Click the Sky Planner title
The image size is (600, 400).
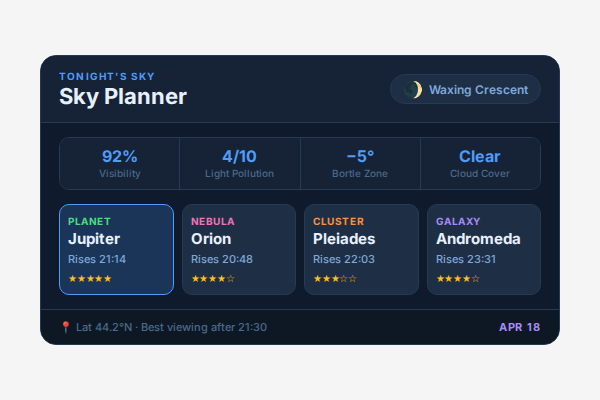tap(123, 97)
